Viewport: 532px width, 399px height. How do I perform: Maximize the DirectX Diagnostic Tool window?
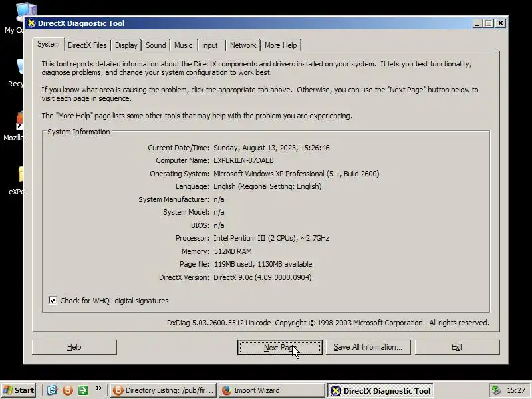point(489,23)
